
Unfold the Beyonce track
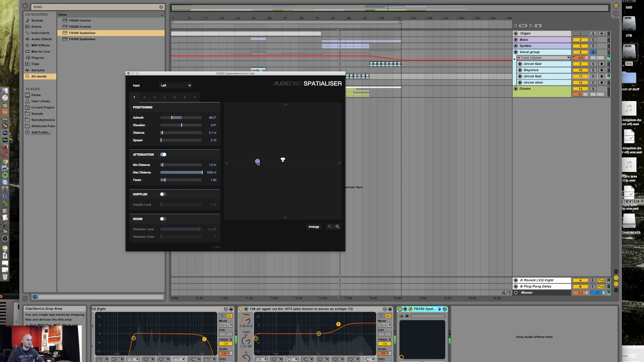point(520,70)
